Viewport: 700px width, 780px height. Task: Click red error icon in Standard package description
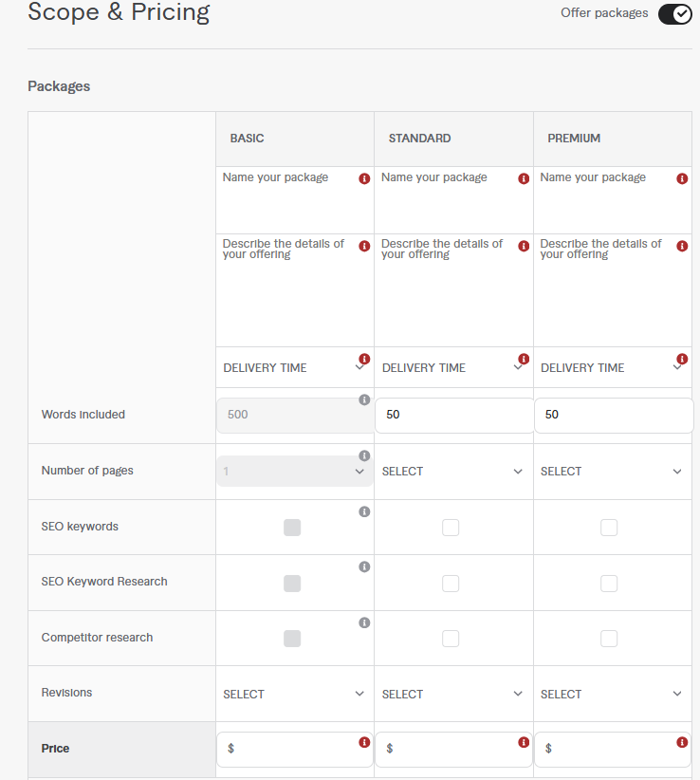524,246
